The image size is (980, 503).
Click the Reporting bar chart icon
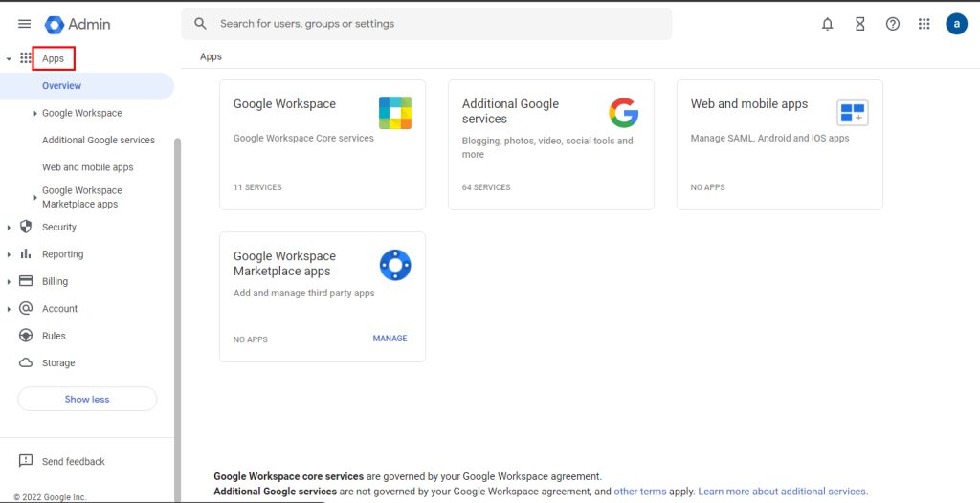click(26, 253)
